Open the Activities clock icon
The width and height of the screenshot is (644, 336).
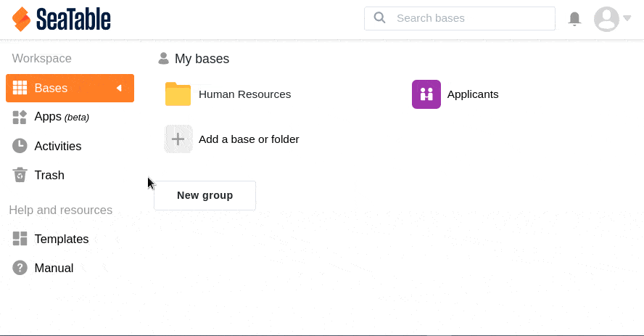pyautogui.click(x=20, y=146)
